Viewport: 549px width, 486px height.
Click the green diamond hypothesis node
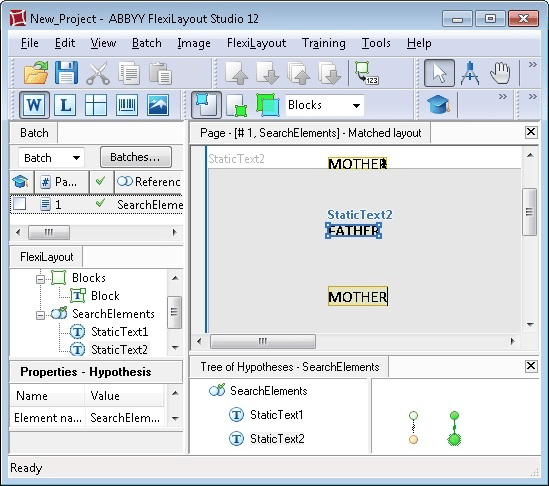454,439
